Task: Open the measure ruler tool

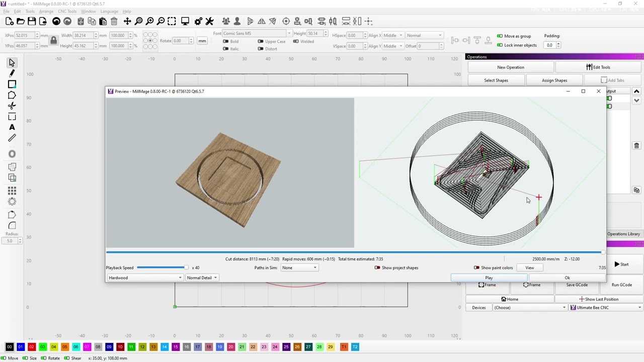Action: 12,138
